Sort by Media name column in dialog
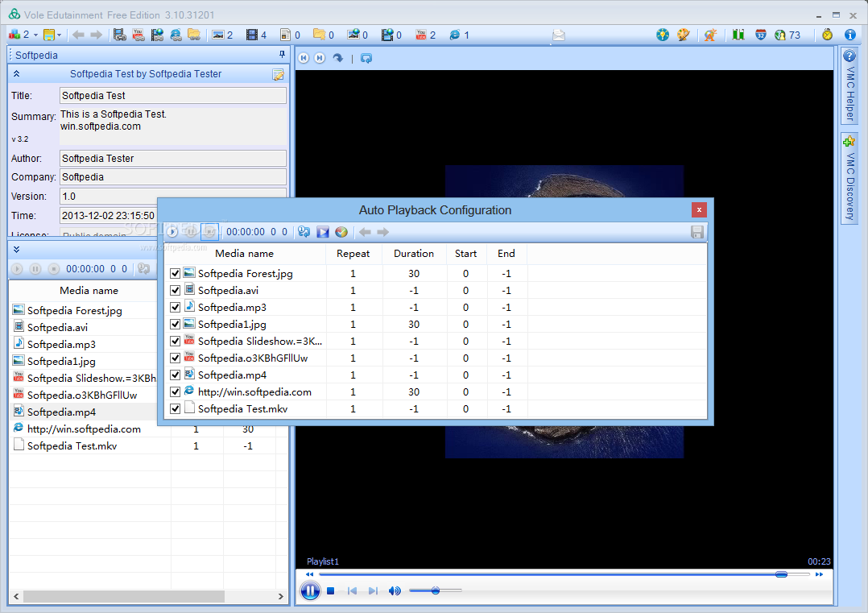 point(244,254)
